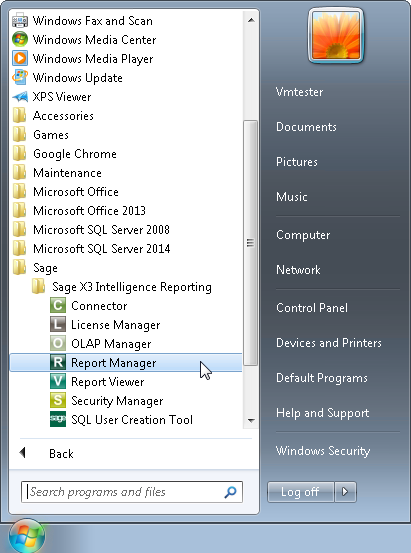Open Control Panel from the right pane
Screen dimensions: 411x553
312,308
